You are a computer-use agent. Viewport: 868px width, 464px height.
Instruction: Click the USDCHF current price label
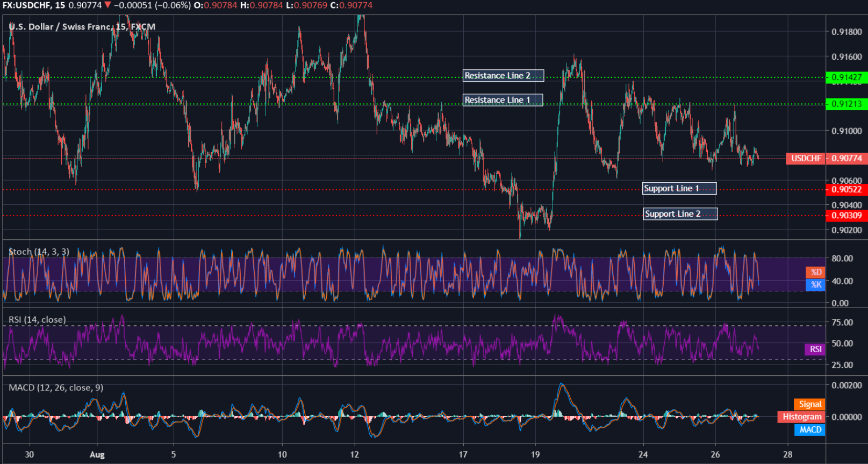[806, 158]
